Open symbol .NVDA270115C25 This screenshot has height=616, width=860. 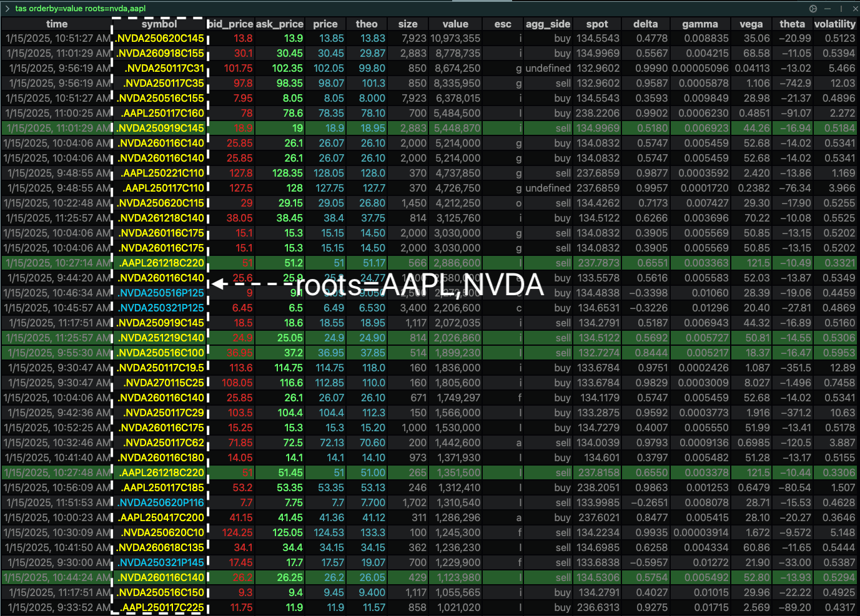(164, 383)
